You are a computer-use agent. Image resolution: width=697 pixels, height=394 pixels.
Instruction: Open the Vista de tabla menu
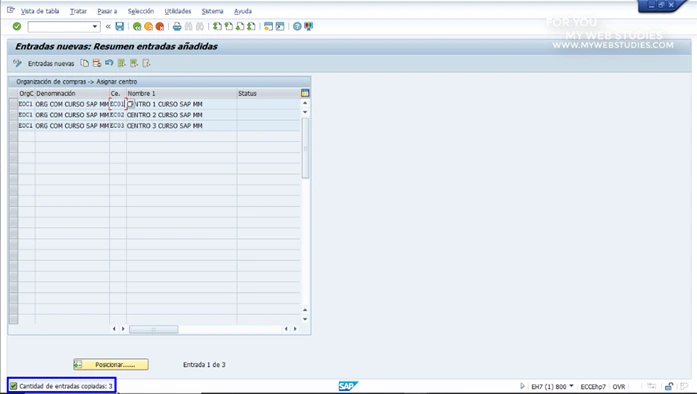point(40,11)
